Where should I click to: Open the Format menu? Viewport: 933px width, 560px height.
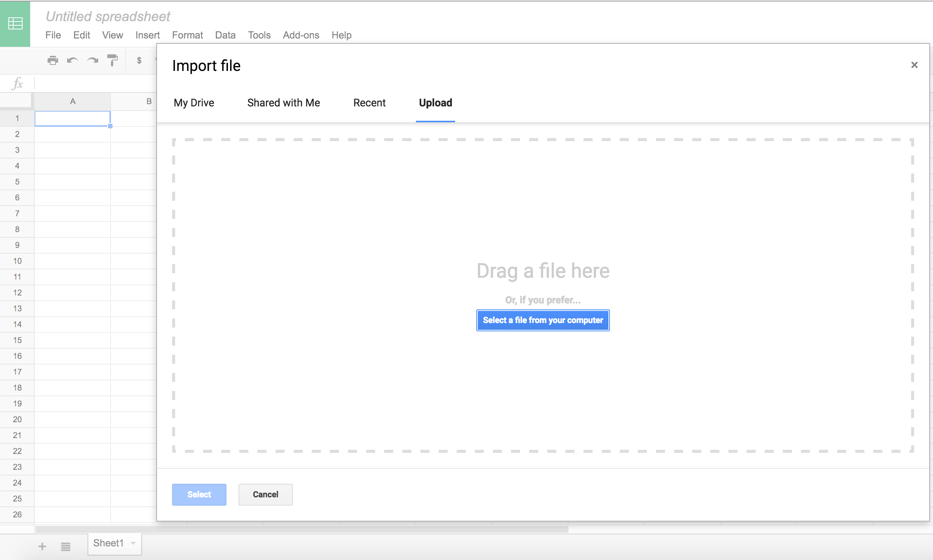click(x=188, y=35)
